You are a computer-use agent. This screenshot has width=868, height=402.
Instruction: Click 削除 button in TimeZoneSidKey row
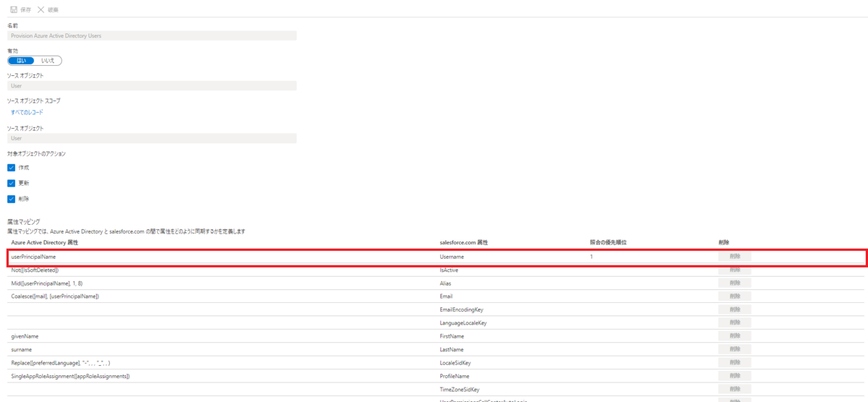tap(735, 389)
